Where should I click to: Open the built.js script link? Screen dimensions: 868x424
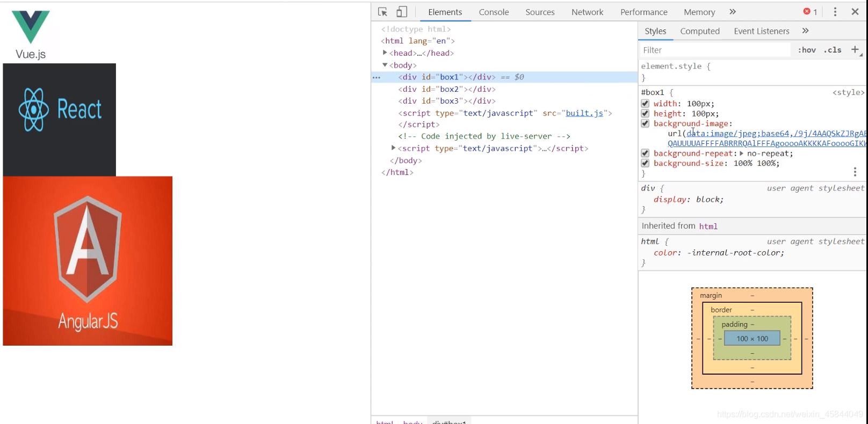click(x=584, y=113)
